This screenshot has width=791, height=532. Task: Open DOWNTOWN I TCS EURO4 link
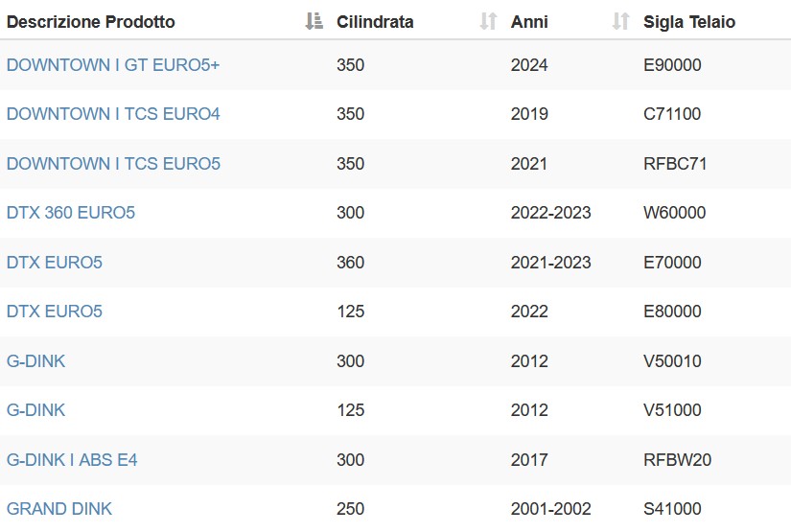(113, 114)
